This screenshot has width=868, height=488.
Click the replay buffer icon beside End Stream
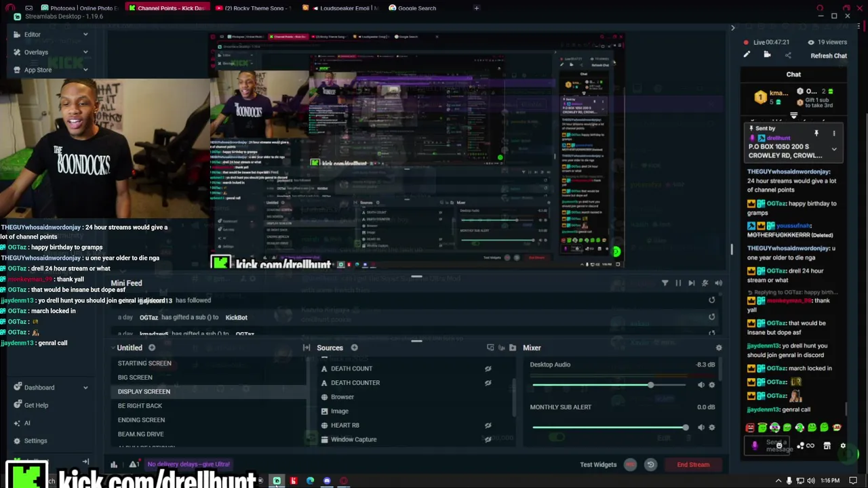(x=650, y=465)
